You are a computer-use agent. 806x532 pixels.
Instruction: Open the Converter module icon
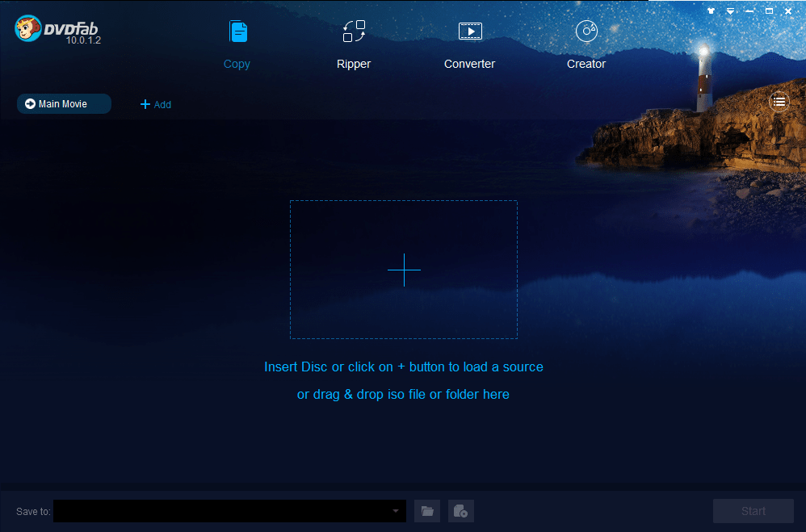469,31
